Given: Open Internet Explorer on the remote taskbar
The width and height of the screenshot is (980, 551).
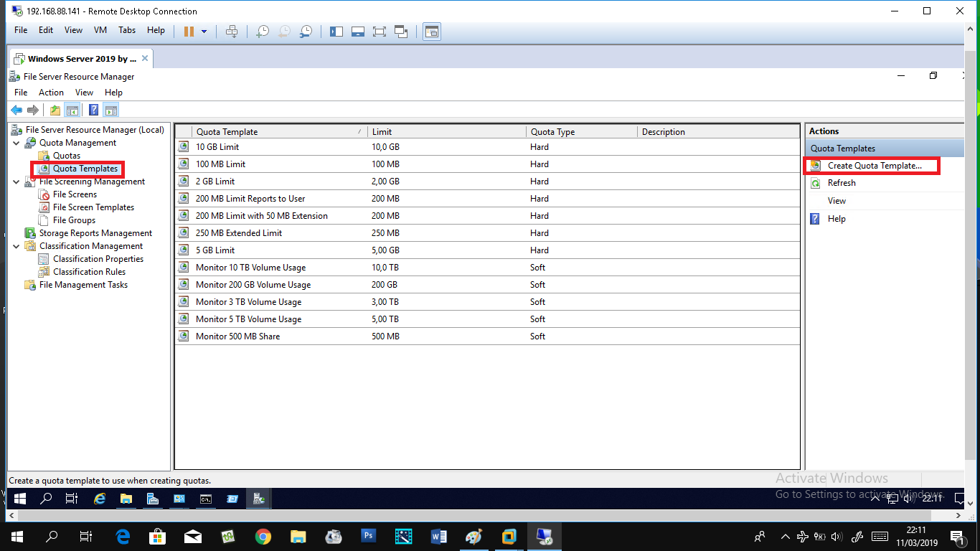Looking at the screenshot, I should pyautogui.click(x=100, y=499).
